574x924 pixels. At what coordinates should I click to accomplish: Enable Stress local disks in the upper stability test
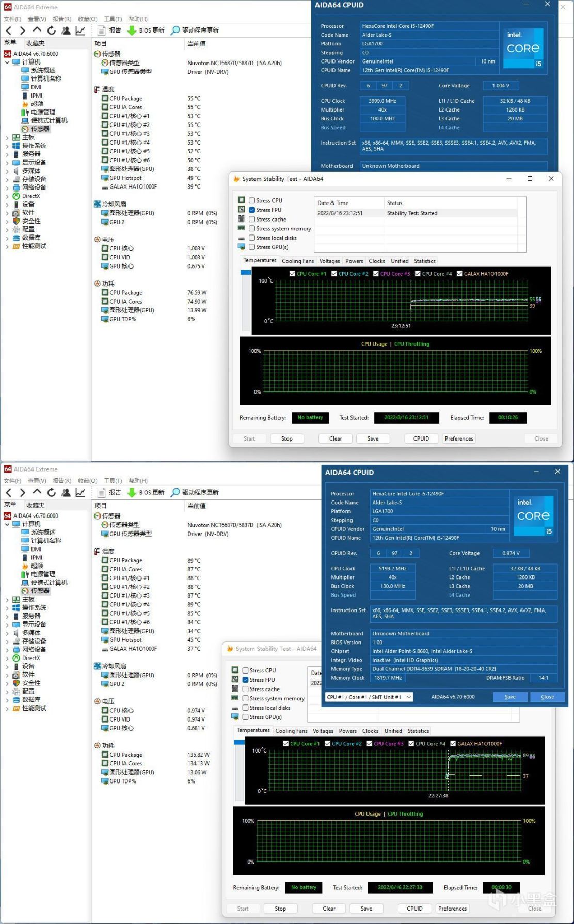(x=252, y=238)
